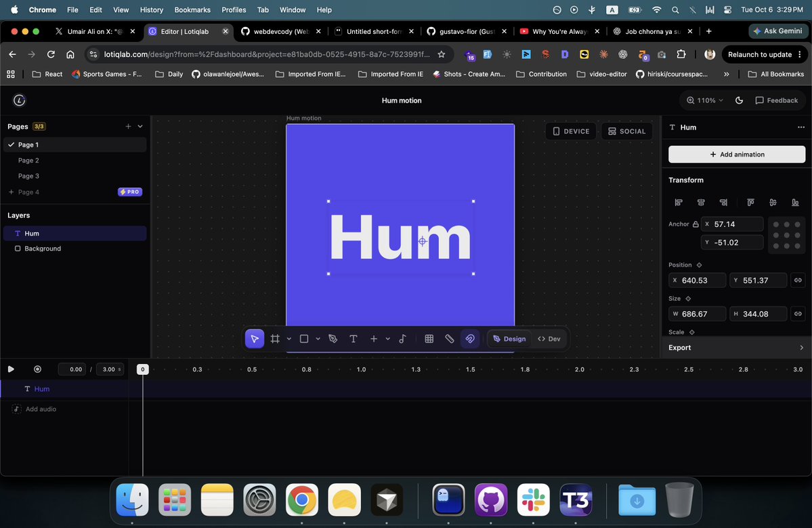Open the plus tool dropdown arrow
Image resolution: width=812 pixels, height=528 pixels.
(x=387, y=339)
